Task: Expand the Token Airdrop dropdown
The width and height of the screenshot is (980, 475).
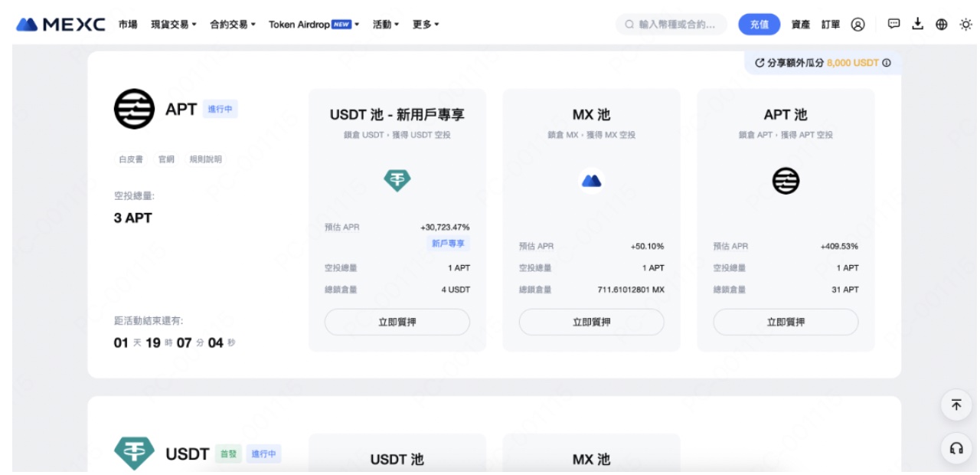Action: click(x=314, y=25)
